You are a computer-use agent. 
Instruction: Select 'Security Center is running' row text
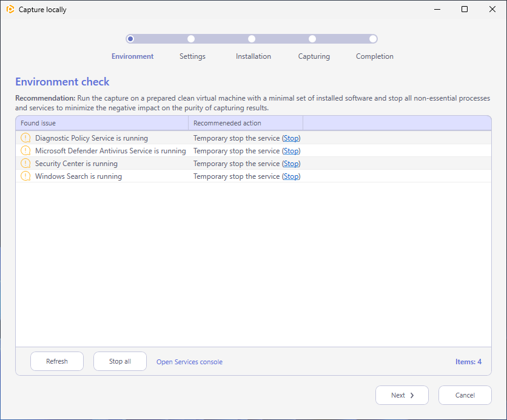(x=76, y=164)
